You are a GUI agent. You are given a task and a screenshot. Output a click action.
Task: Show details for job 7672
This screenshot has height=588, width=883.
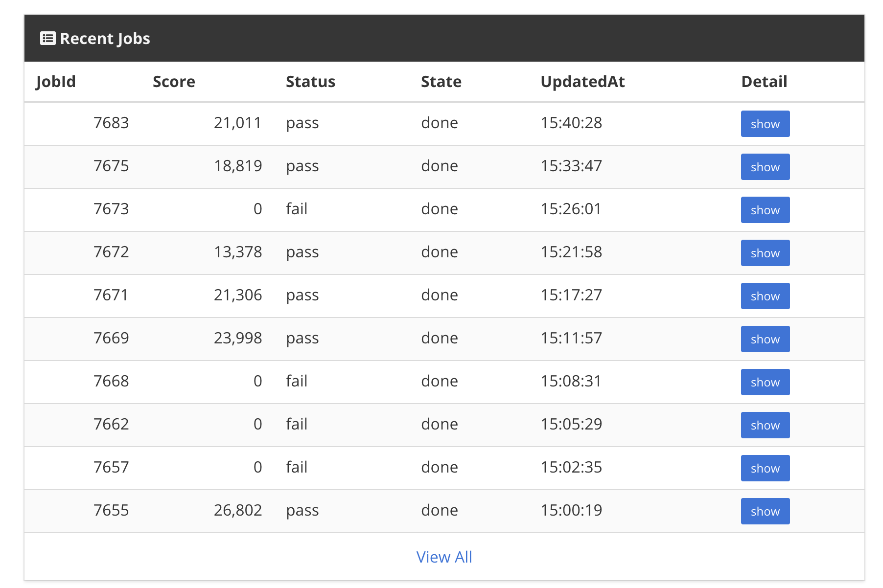pos(765,253)
